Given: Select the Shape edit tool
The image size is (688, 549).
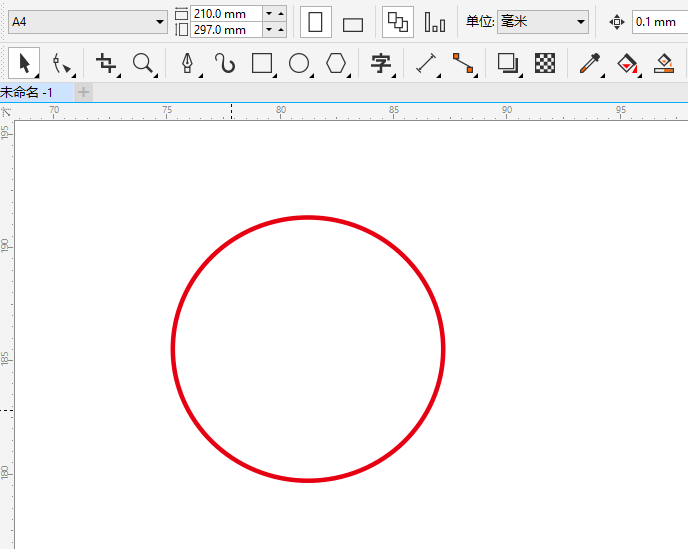Looking at the screenshot, I should coord(61,63).
